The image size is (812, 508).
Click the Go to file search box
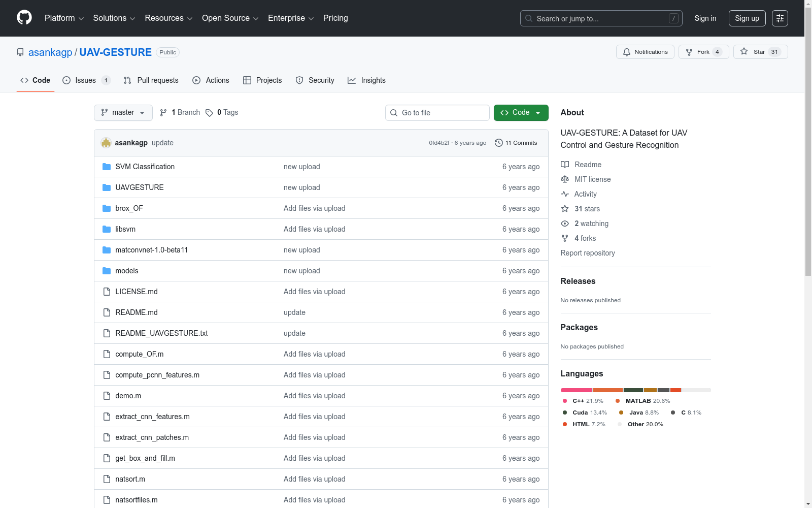[x=437, y=113]
